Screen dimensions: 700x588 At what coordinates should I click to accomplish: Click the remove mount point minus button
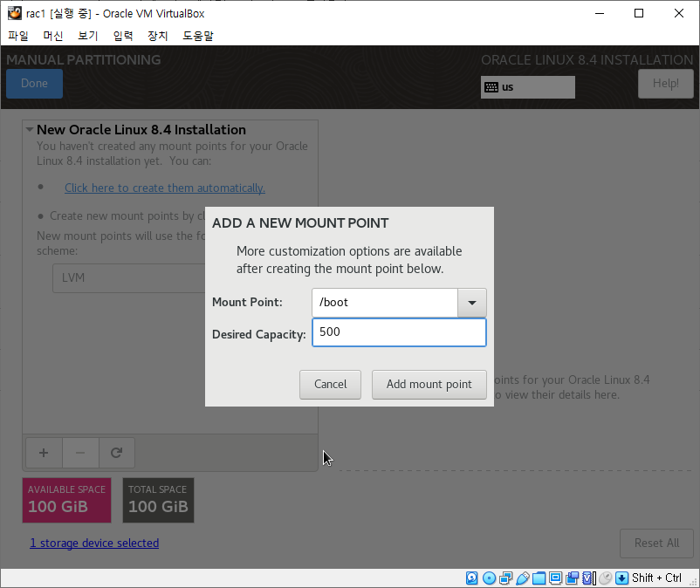80,453
